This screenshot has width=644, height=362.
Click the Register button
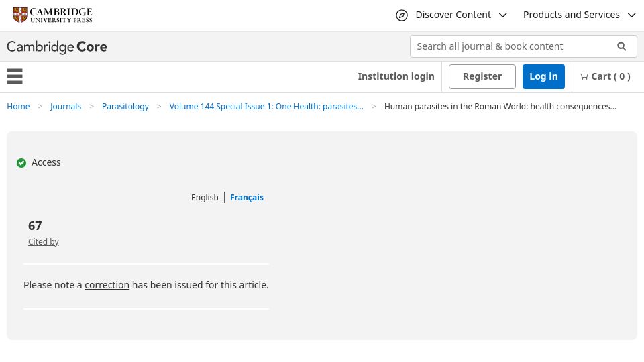tap(482, 76)
